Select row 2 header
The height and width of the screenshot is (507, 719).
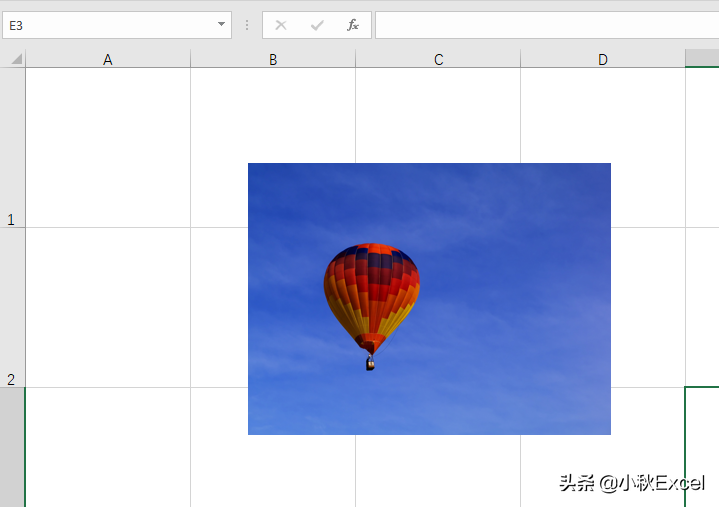[12, 308]
